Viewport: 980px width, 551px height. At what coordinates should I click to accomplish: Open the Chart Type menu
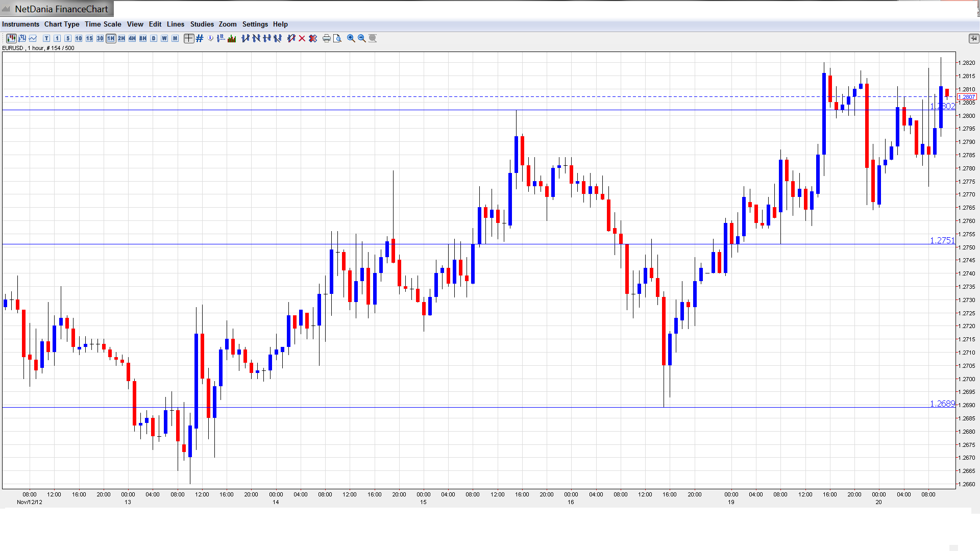pos(62,24)
